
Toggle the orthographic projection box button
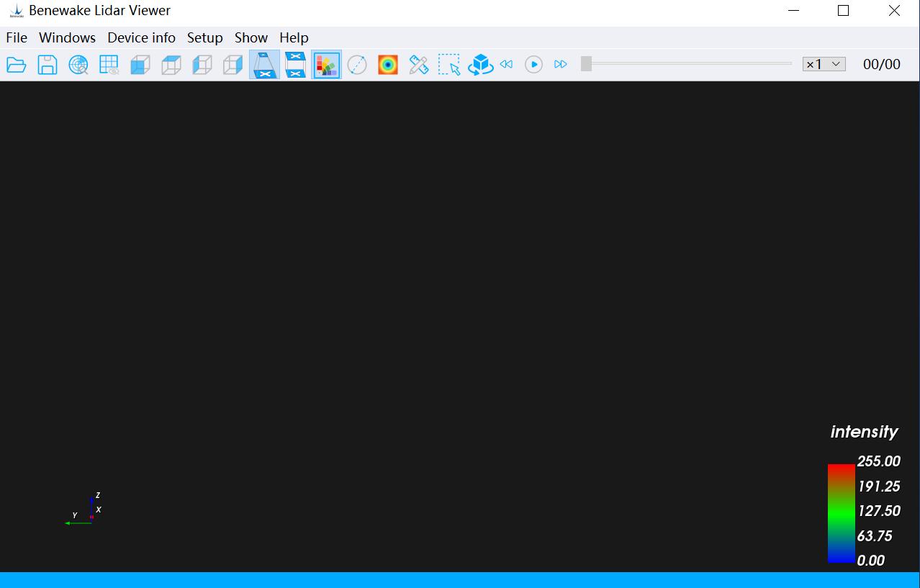tap(295, 65)
